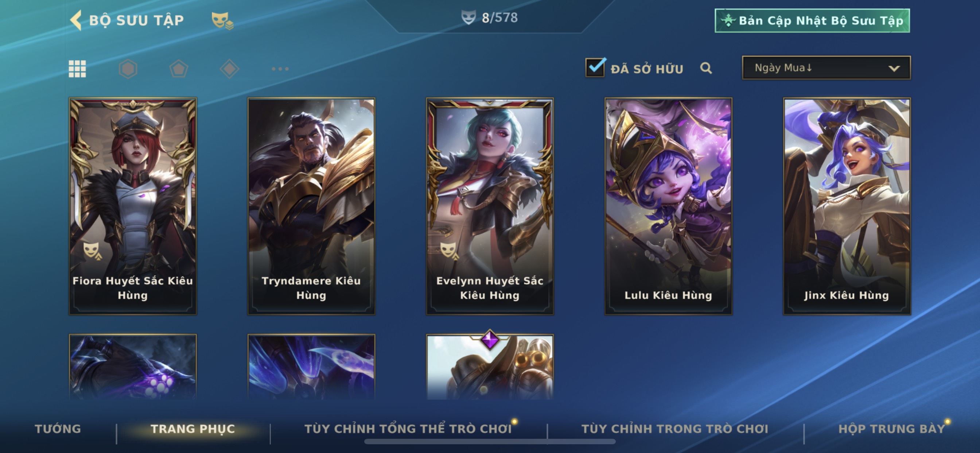This screenshot has width=980, height=453.
Task: Open the Tryndamere Kiêu Hùng skin card
Action: tap(311, 206)
